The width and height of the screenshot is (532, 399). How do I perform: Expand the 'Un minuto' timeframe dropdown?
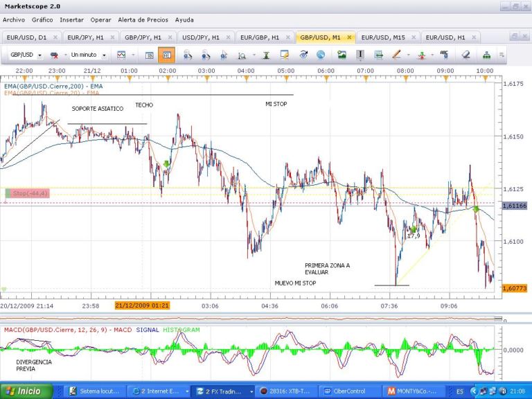104,55
